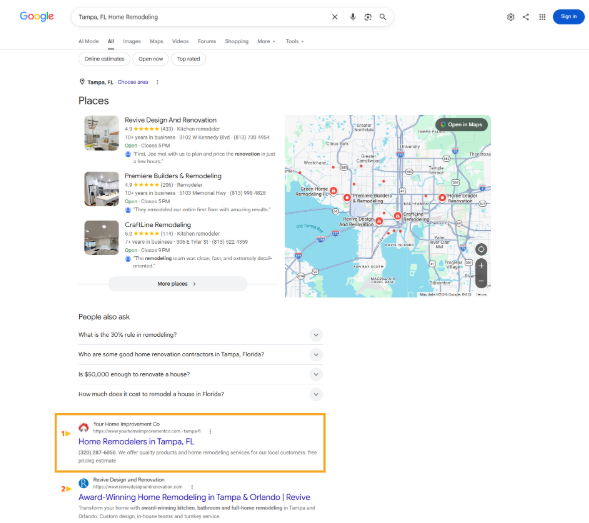The width and height of the screenshot is (589, 523).
Task: Click the location pin icon beside Tampa, FL
Action: coord(82,82)
